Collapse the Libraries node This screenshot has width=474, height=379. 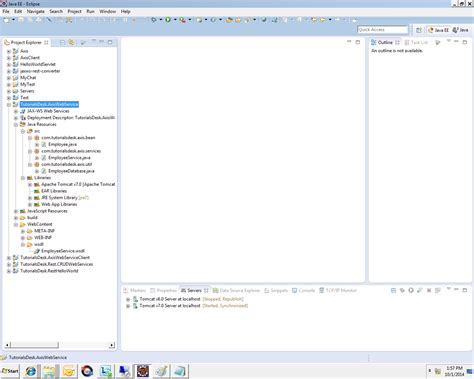tap(23, 178)
